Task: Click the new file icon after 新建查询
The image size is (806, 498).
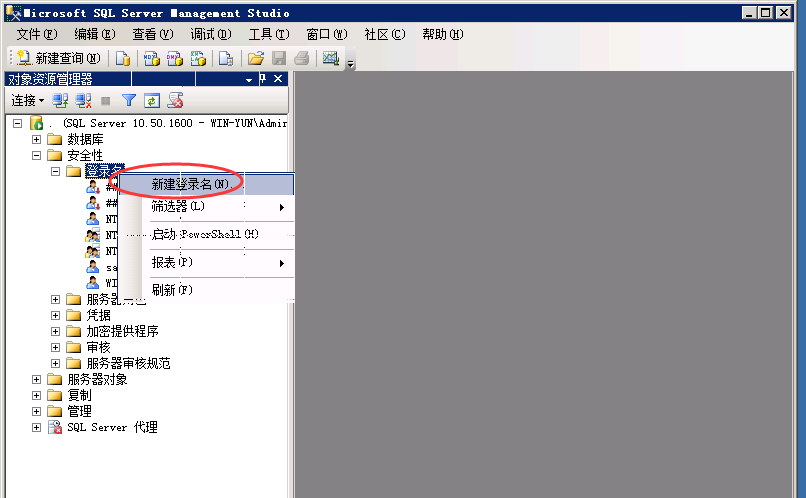Action: [x=122, y=59]
